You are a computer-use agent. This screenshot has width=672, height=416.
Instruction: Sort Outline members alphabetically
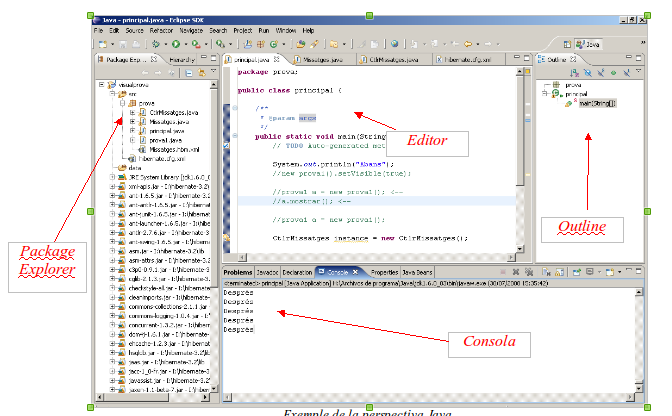(x=574, y=73)
